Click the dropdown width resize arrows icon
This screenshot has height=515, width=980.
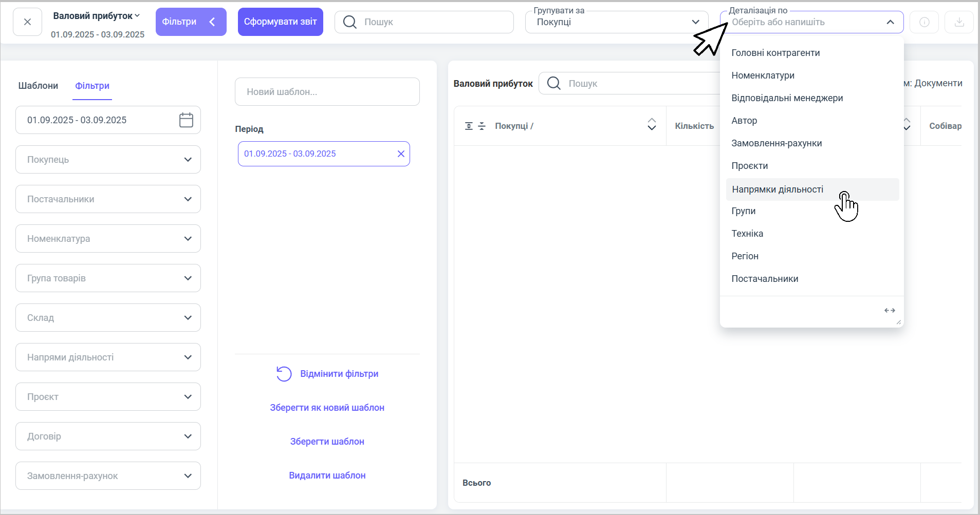[890, 311]
